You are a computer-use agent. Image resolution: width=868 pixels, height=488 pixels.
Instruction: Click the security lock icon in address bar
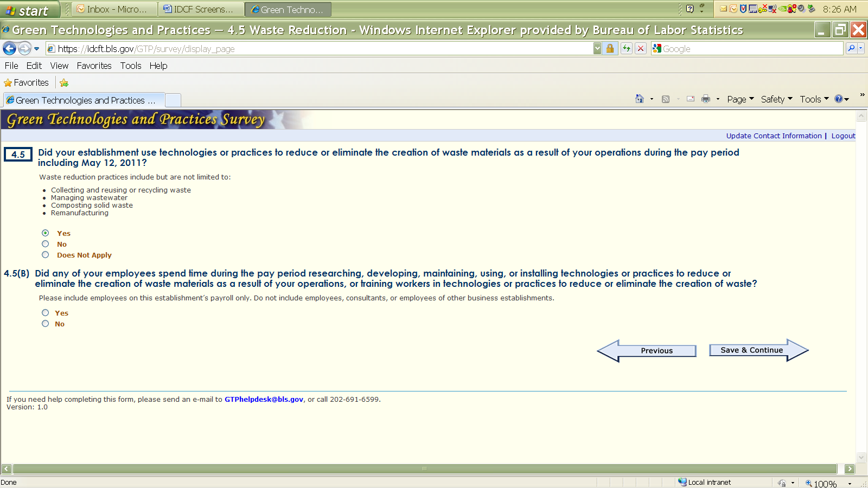click(x=610, y=49)
